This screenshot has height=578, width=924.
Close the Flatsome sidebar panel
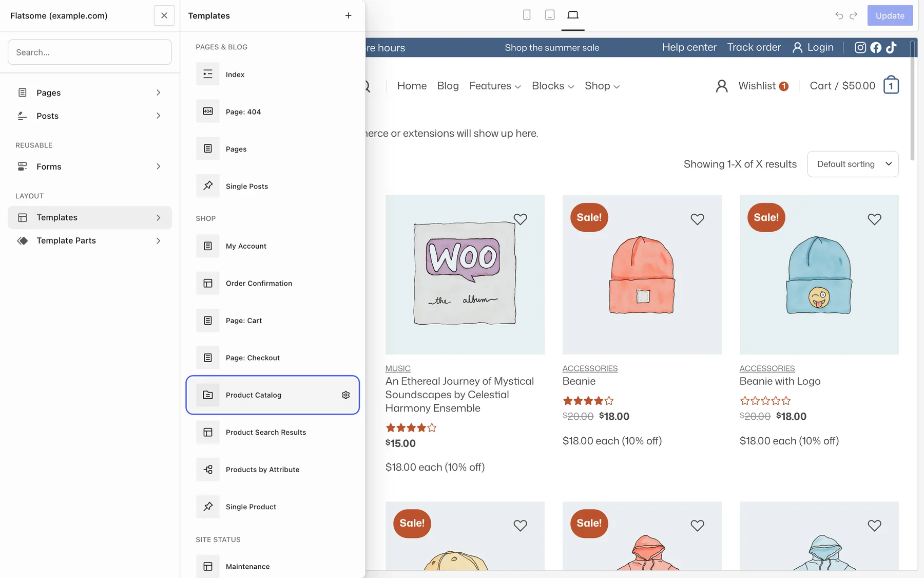click(164, 15)
